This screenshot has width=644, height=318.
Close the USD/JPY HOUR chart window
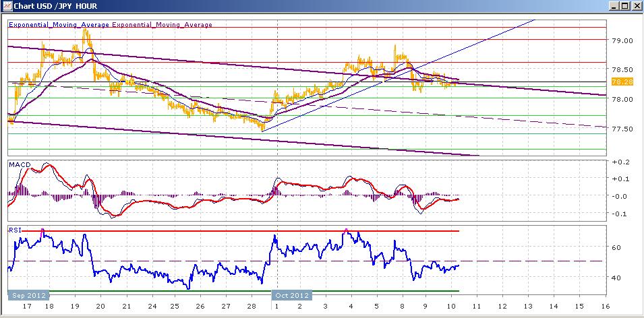tap(636, 6)
